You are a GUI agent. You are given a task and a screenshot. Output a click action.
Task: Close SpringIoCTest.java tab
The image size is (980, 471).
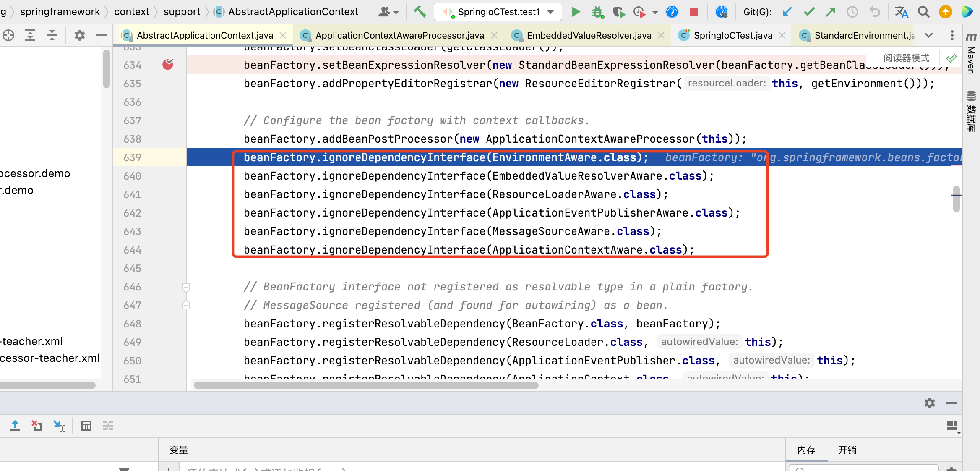[x=782, y=35]
